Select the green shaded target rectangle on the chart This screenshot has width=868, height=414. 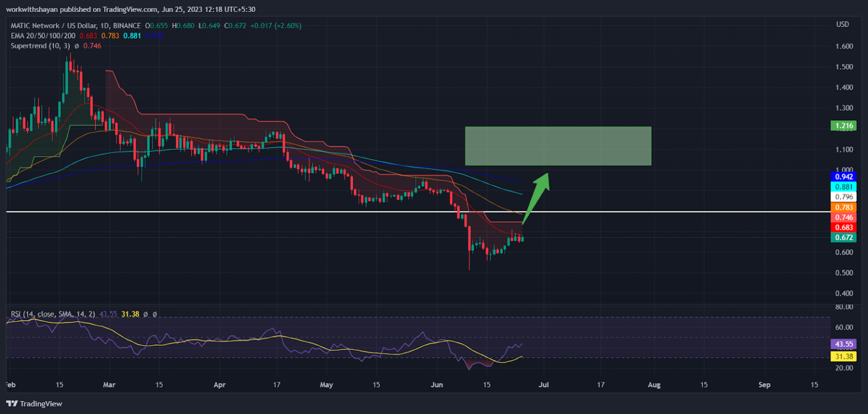click(x=558, y=145)
